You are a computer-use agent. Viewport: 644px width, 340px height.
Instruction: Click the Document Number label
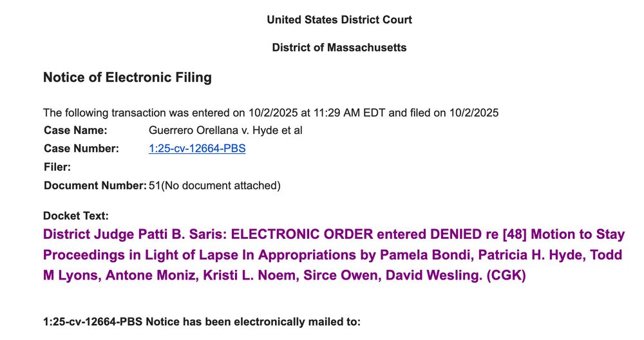point(95,185)
